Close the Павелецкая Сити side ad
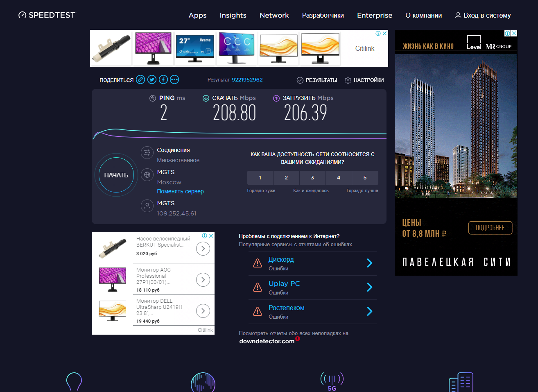This screenshot has height=392, width=538. 514,33
